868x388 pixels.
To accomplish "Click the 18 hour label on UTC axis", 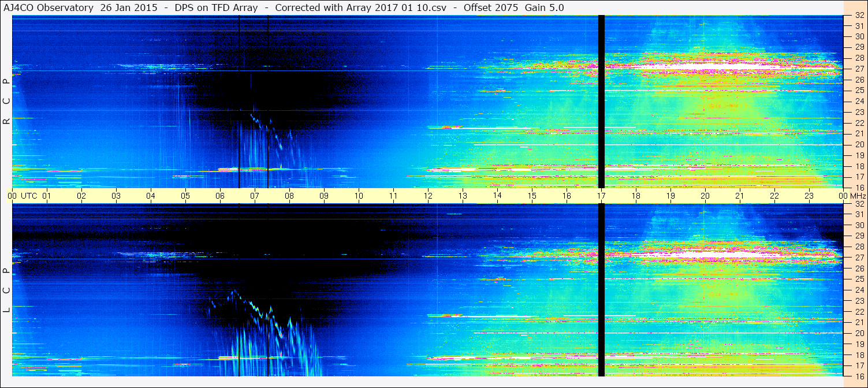I will 636,196.
